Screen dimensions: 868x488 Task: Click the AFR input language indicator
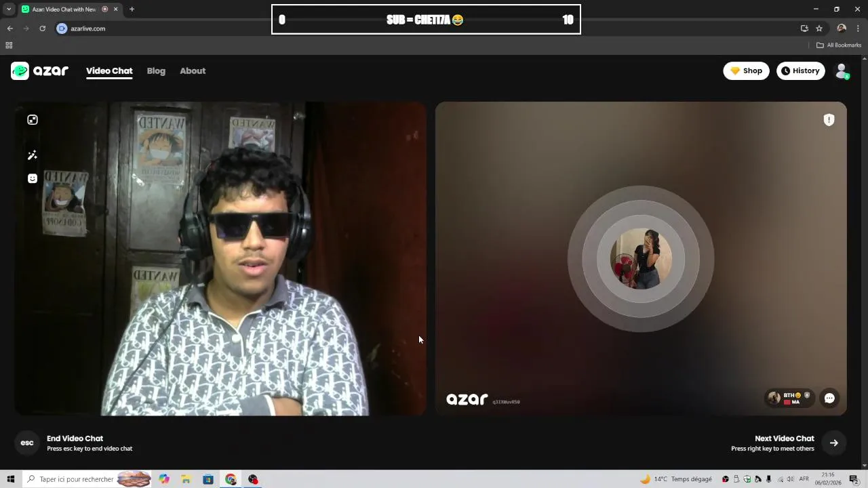(x=804, y=479)
